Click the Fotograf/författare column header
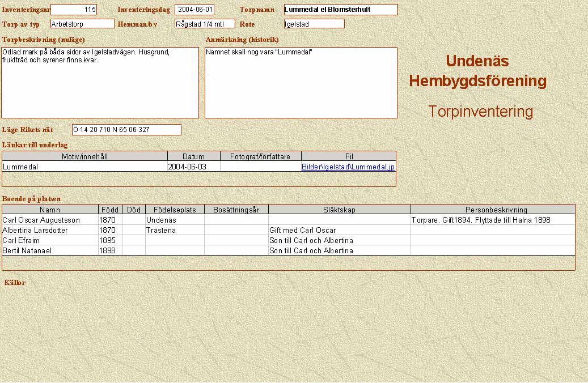 [260, 156]
